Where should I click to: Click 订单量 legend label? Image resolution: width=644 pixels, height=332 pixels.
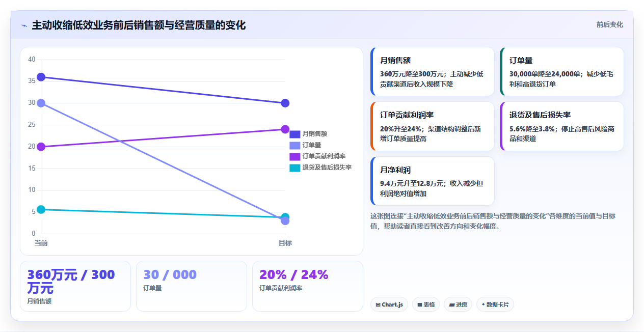312,145
